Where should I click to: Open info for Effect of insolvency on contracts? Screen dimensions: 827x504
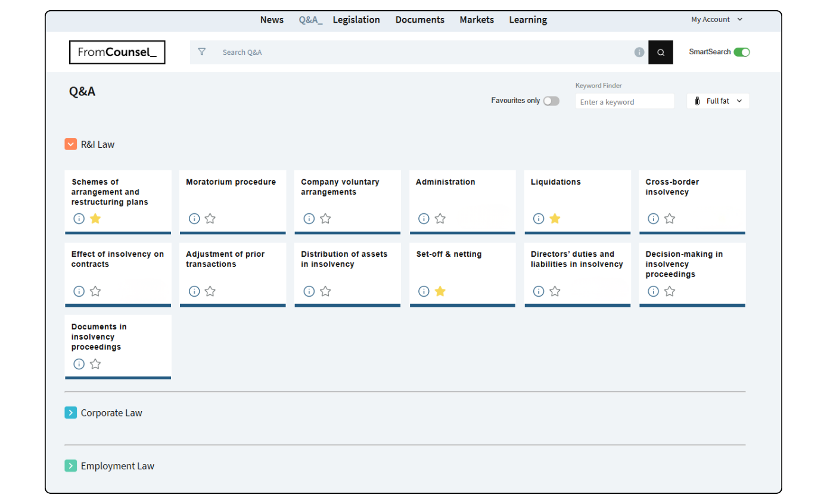tap(79, 291)
